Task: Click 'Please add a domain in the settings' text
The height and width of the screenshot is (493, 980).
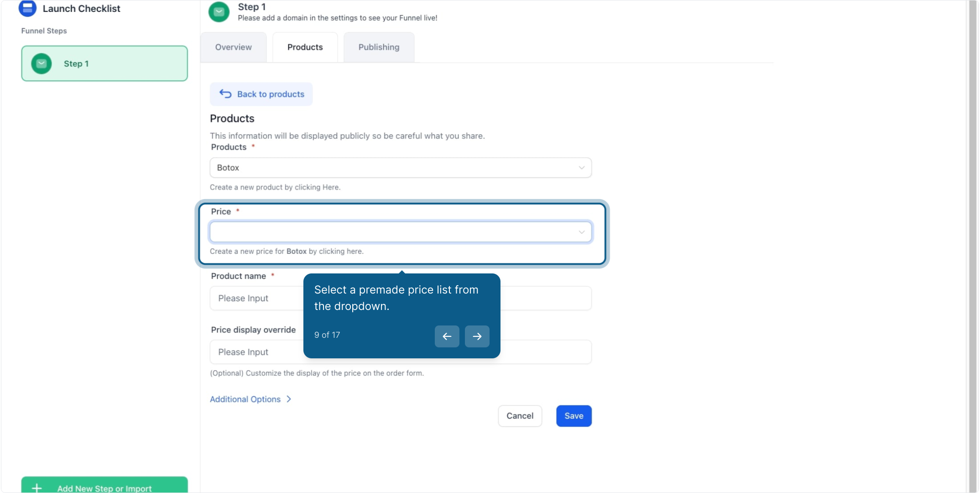Action: 338,18
